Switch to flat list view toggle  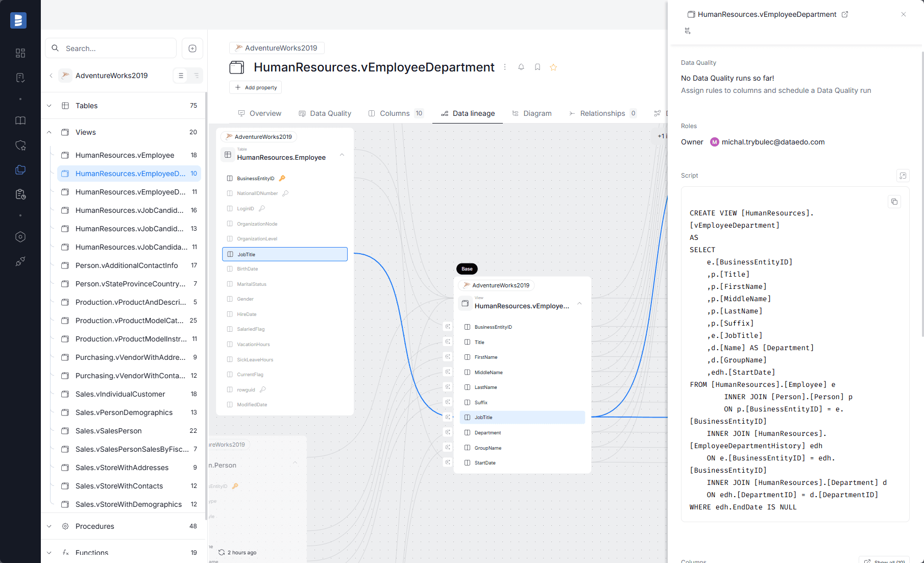(x=181, y=76)
